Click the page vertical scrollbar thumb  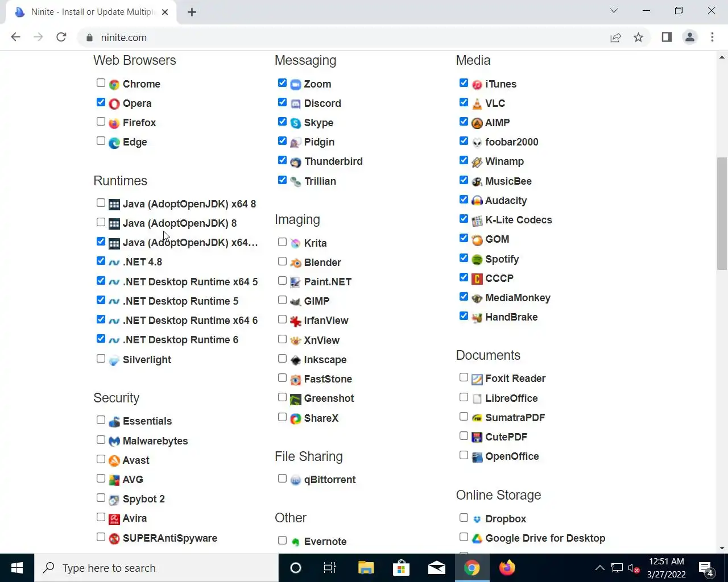pyautogui.click(x=722, y=213)
